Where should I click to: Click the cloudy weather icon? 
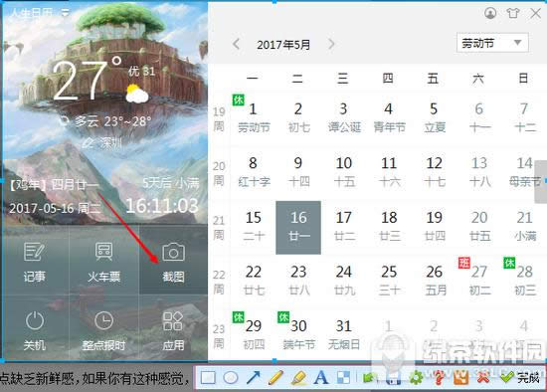tap(137, 94)
